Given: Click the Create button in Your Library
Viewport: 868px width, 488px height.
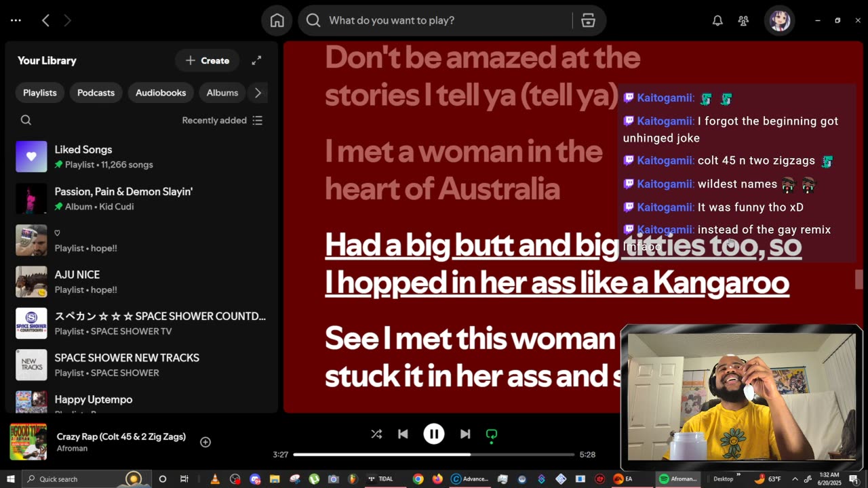Looking at the screenshot, I should click(208, 60).
